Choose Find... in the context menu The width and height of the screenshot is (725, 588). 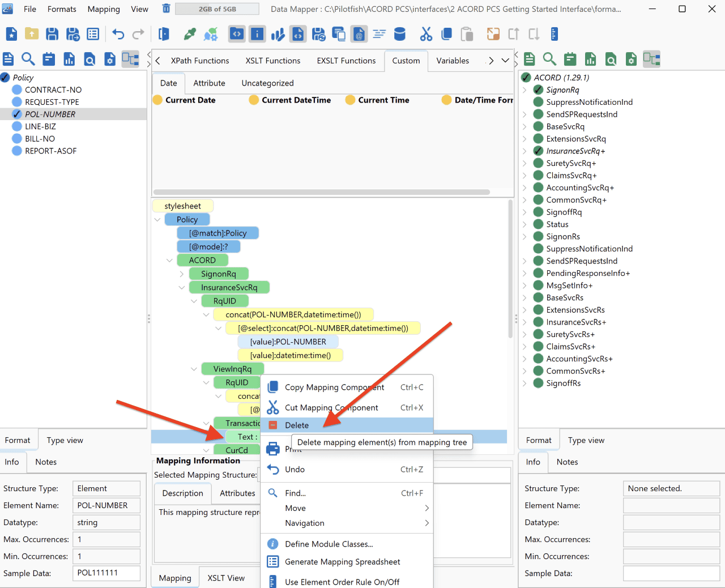pos(347,493)
